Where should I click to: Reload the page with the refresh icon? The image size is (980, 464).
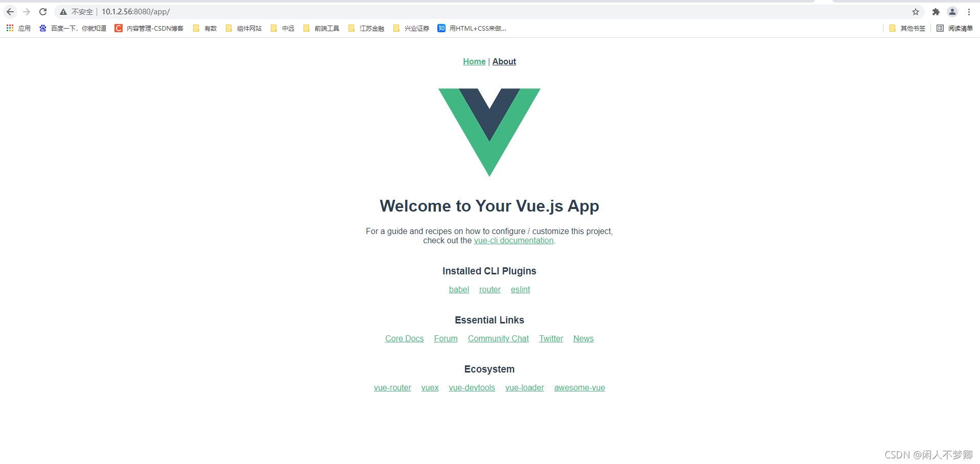pos(43,12)
